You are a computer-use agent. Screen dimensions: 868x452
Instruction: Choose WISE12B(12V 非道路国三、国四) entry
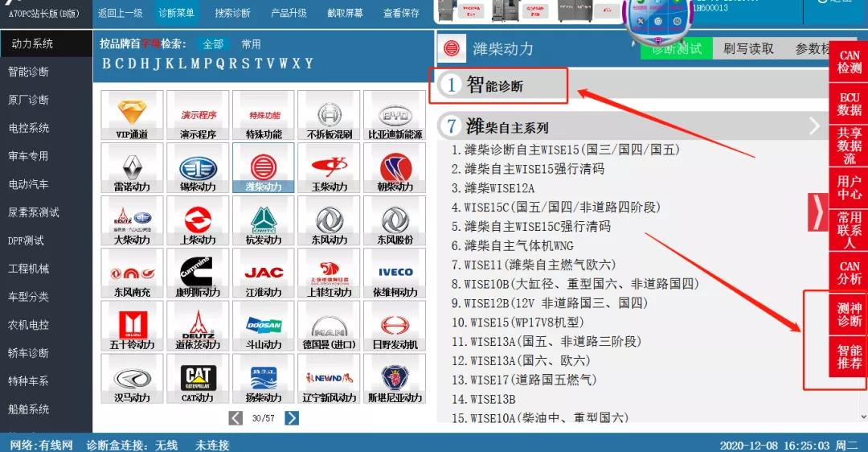550,303
